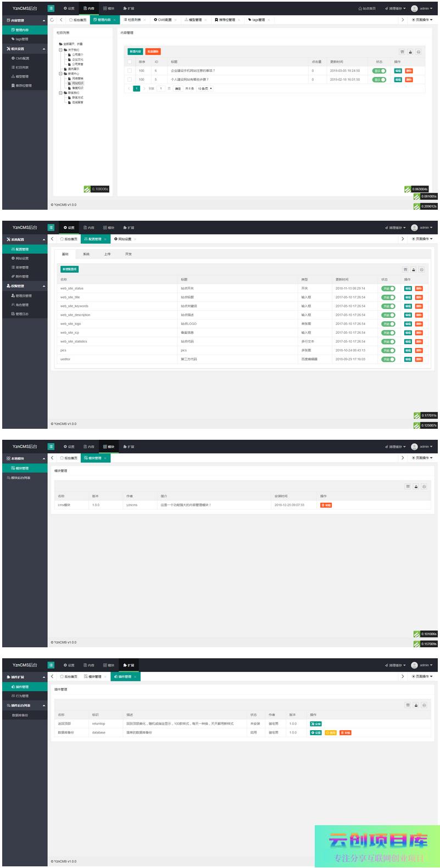Open 数据库备份 in plugin sidebar list

20,715
